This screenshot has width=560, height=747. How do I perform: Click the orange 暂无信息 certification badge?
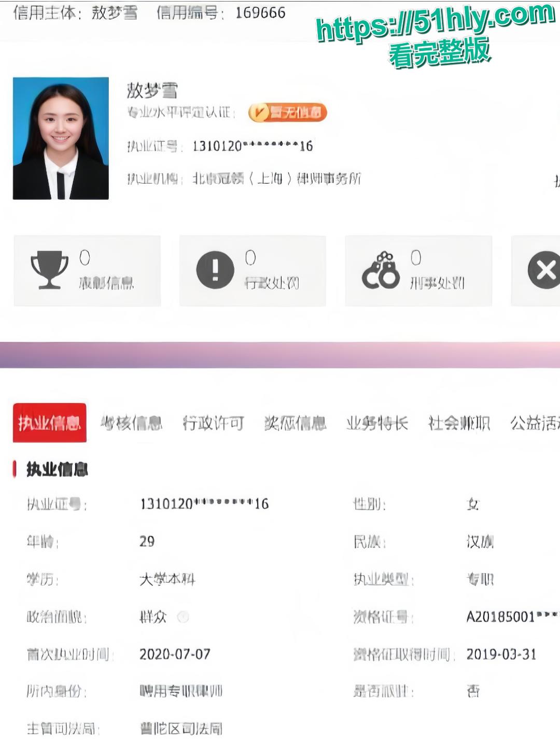[x=288, y=113]
